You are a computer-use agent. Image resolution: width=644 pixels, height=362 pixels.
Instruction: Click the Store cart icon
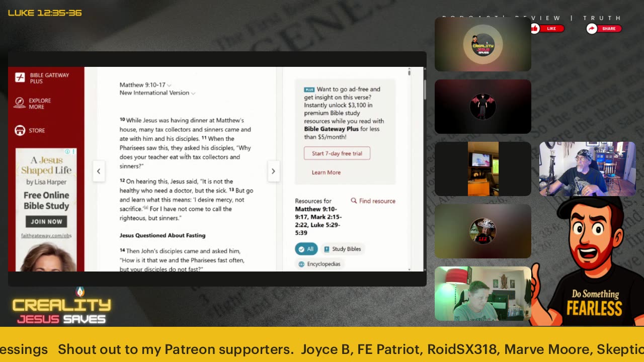(20, 130)
